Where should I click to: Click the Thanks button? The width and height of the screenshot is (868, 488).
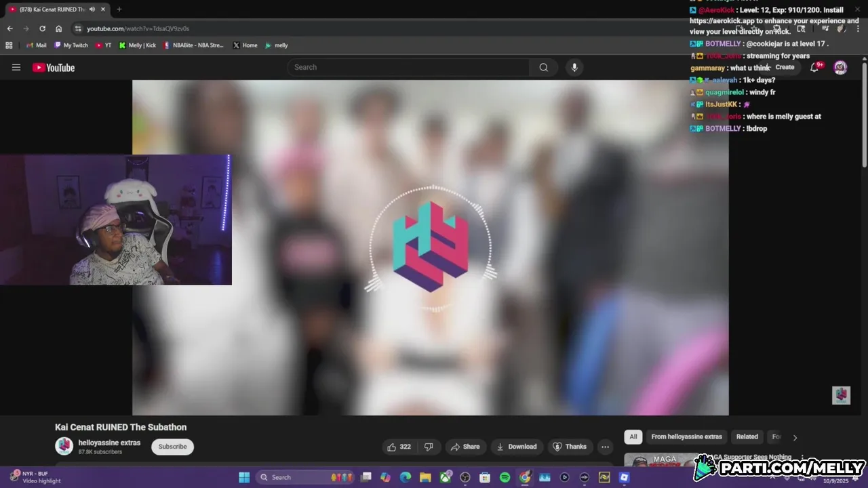[570, 447]
